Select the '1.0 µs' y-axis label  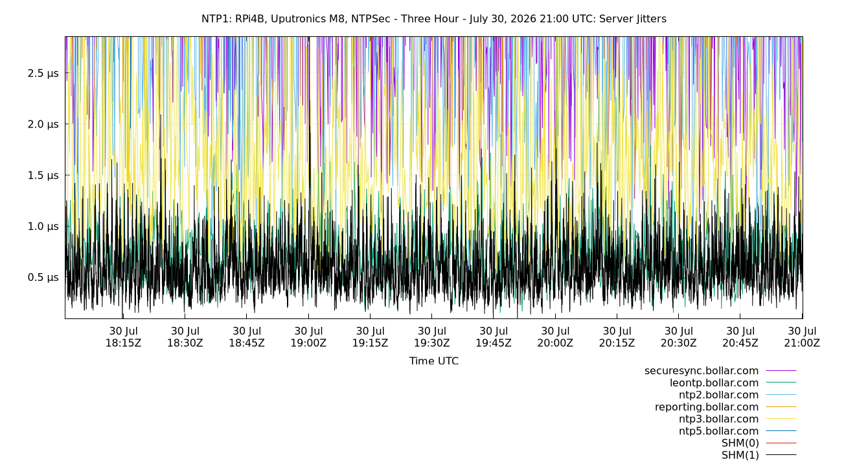(43, 227)
